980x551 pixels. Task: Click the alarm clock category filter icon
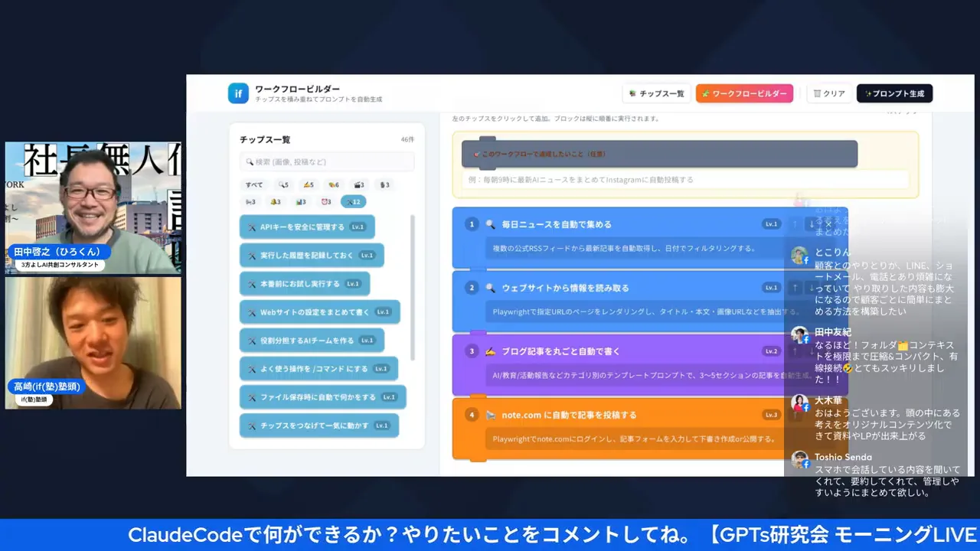point(325,201)
